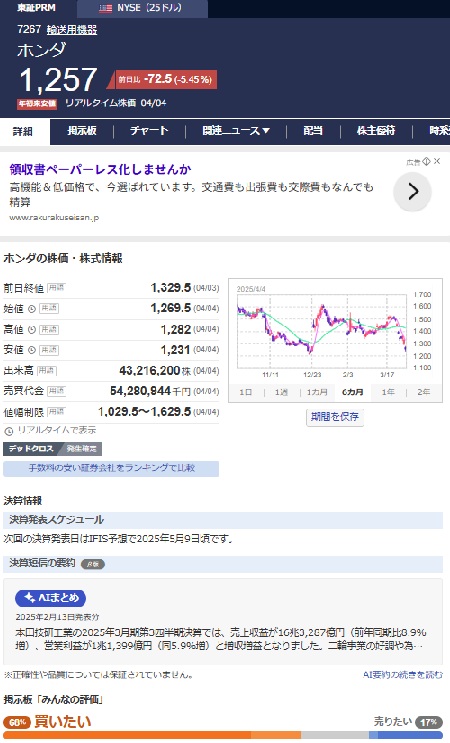This screenshot has height=743, width=450.
Task: Click the ad's right arrow circle icon
Action: 413,191
